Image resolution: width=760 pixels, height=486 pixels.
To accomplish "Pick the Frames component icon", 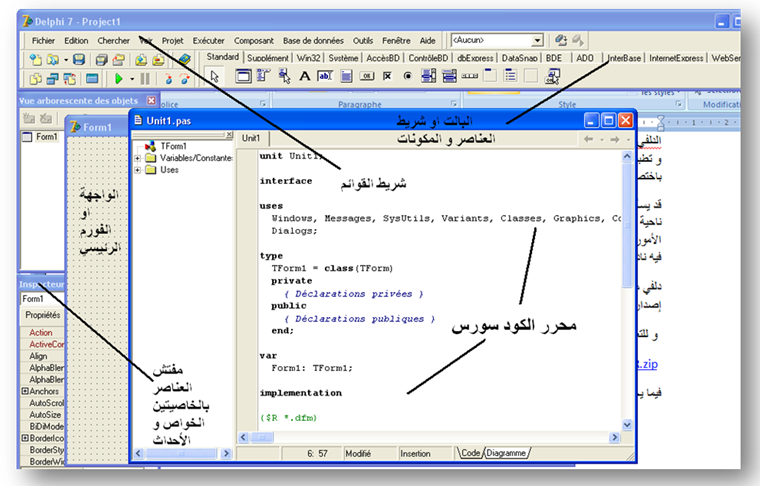I will [x=243, y=76].
